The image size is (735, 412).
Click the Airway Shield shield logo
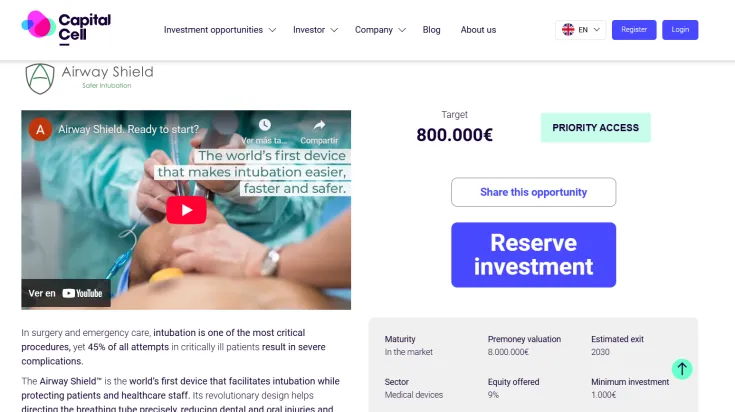40,79
